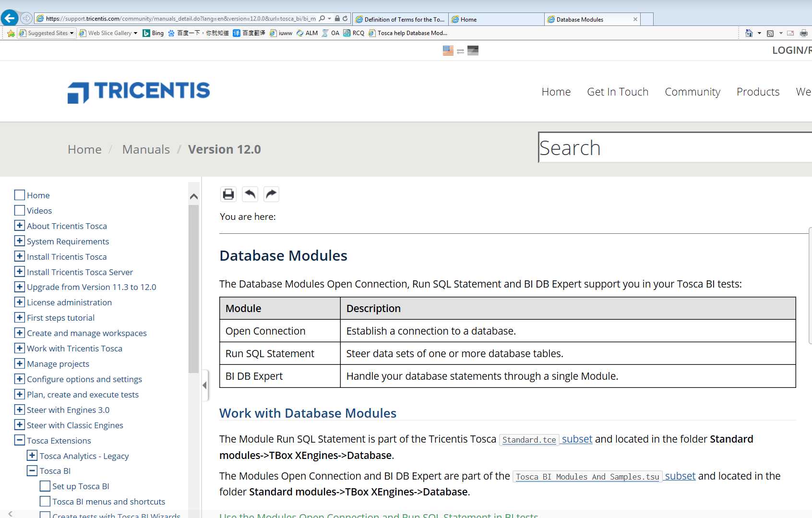Screen dimensions: 812x518
Task: Open the new tab button
Action: [647, 19]
